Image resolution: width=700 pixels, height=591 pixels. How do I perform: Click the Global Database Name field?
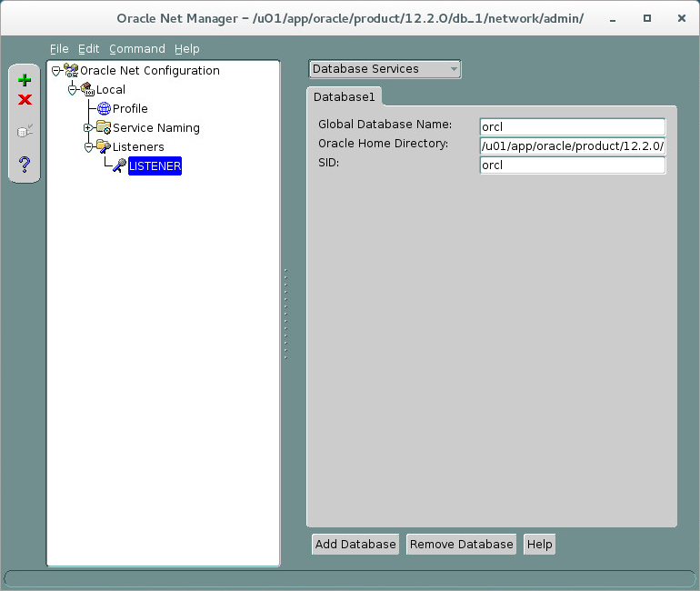point(573,126)
